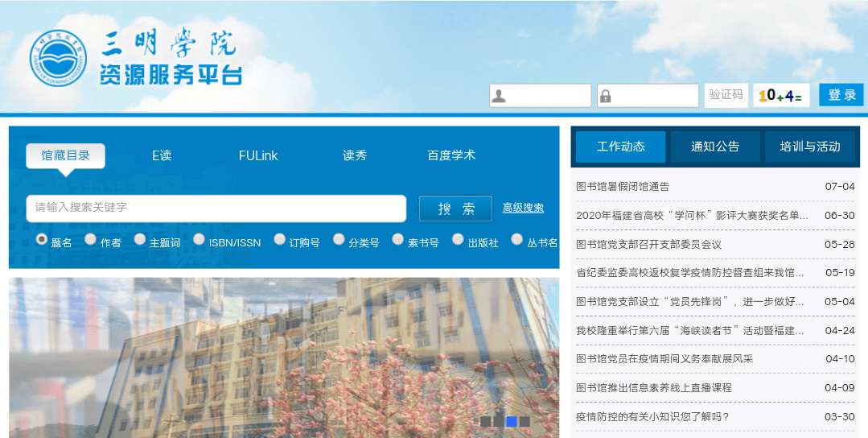
Task: Open news 省纪委监委高校返校复学疫情防控督查组
Action: click(x=689, y=272)
